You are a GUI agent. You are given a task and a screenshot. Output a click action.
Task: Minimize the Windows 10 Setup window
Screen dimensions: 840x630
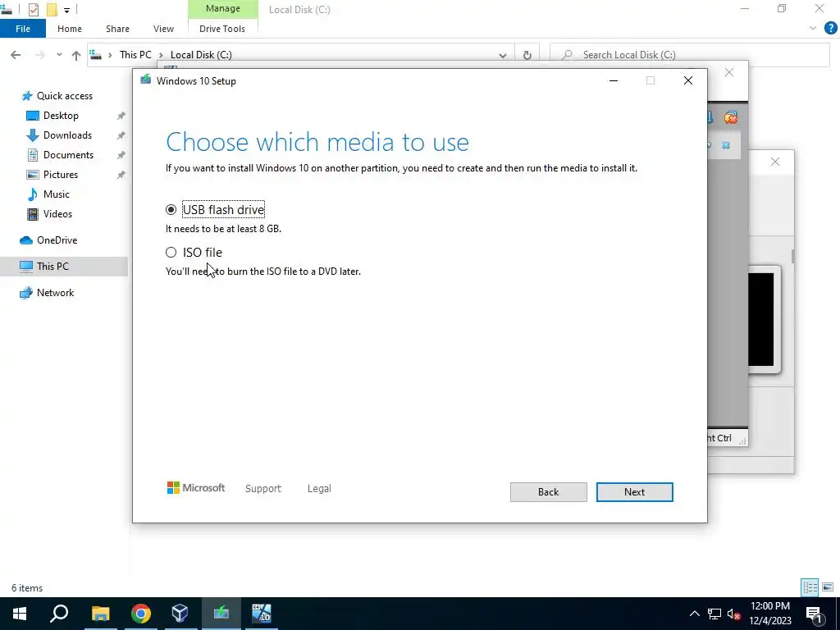(x=614, y=81)
